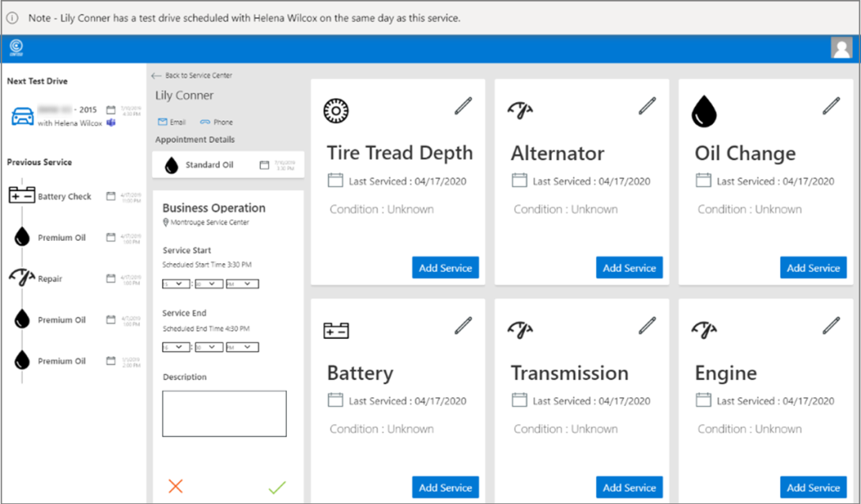The width and height of the screenshot is (861, 504).
Task: Open the Service End minute dropdown
Action: 209,347
